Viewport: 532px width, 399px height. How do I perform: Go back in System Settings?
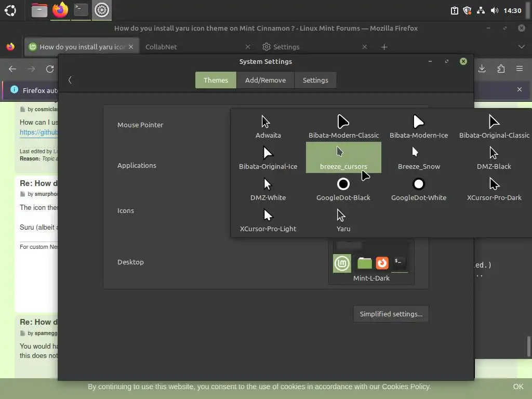point(70,80)
